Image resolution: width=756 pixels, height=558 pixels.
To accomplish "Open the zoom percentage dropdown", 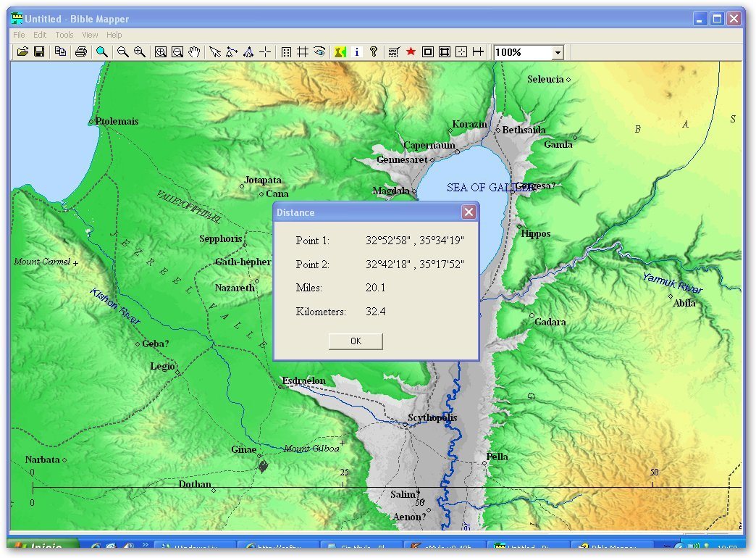I will [x=556, y=51].
